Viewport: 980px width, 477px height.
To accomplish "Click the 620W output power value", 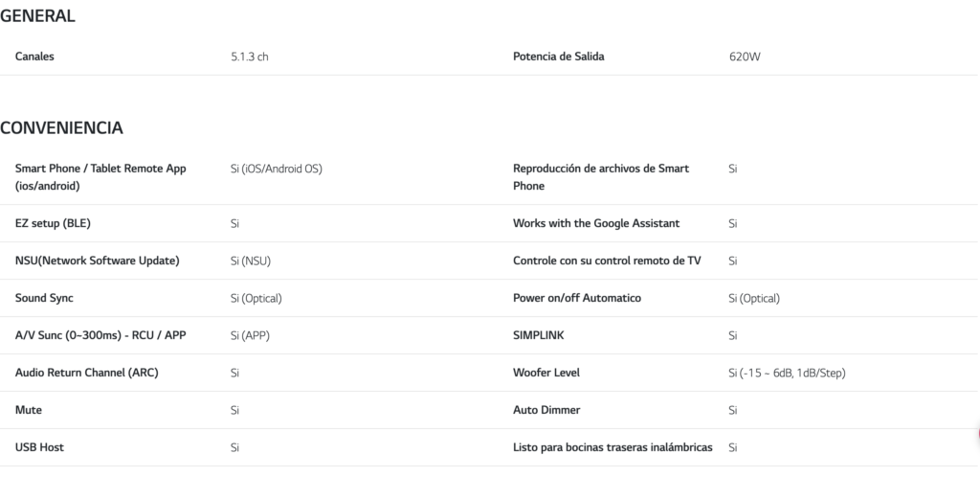I will [x=745, y=57].
